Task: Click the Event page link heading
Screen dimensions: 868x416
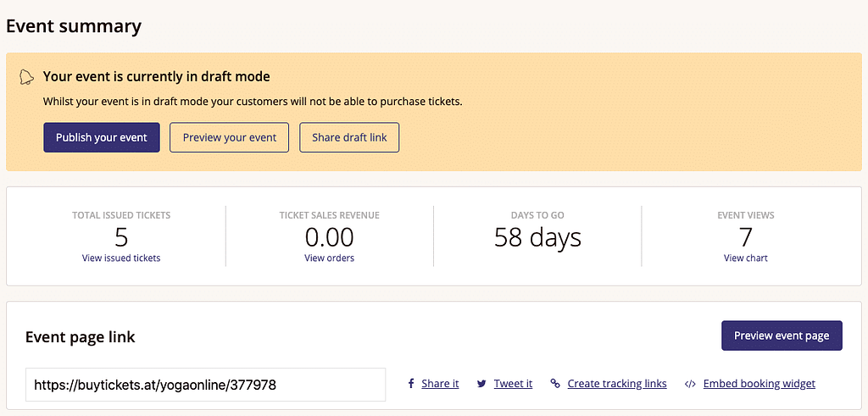Action: [81, 337]
